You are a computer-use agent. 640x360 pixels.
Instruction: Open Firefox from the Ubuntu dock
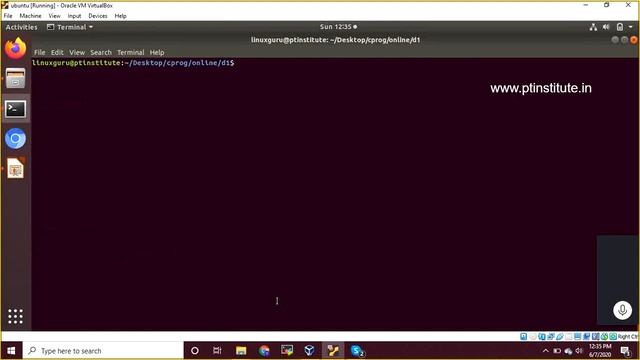pos(16,49)
